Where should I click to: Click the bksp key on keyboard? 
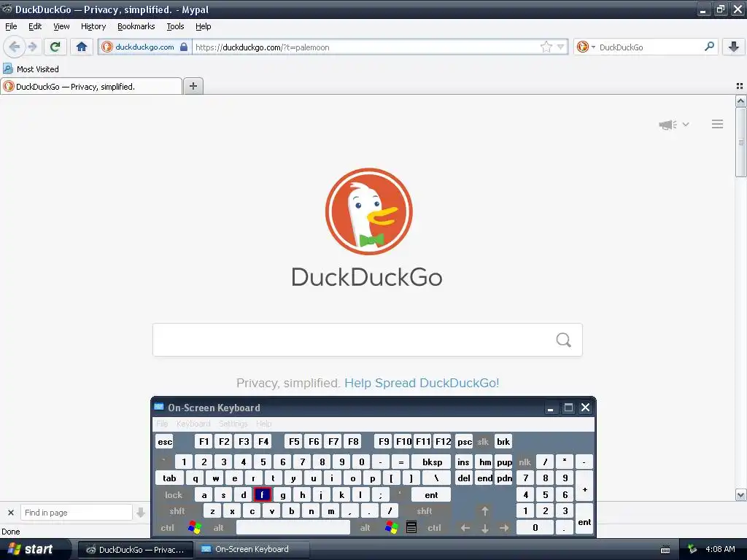click(x=432, y=462)
